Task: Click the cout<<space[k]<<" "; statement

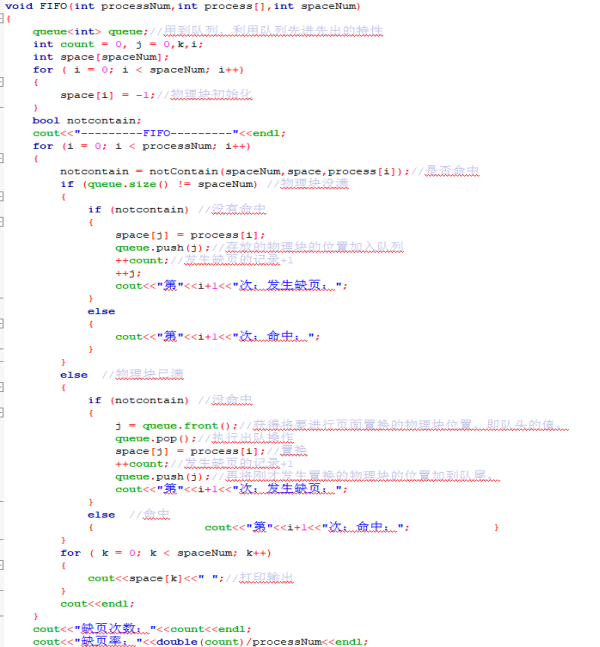Action: click(156, 579)
